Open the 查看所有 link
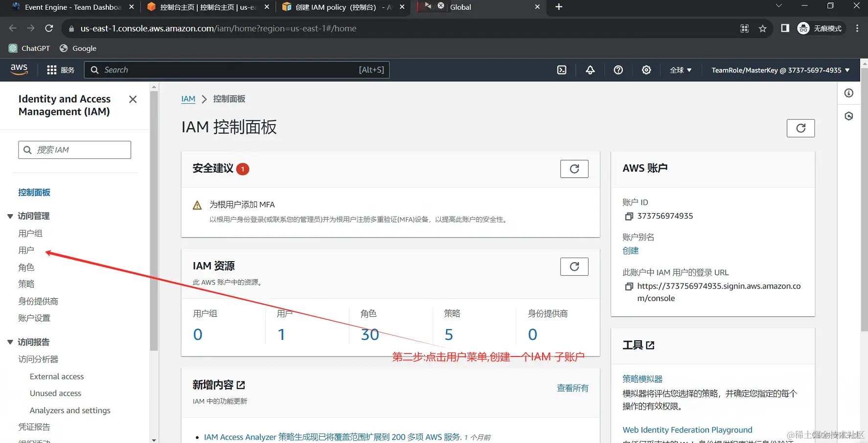The image size is (868, 443). pyautogui.click(x=572, y=388)
